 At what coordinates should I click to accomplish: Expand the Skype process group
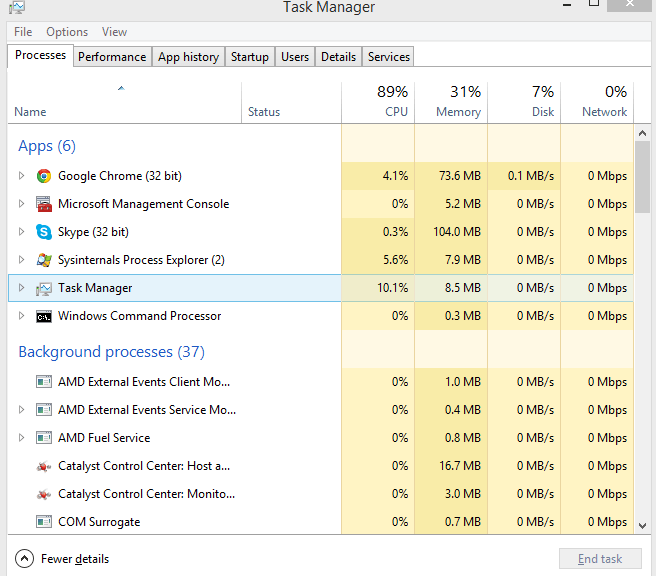click(21, 232)
